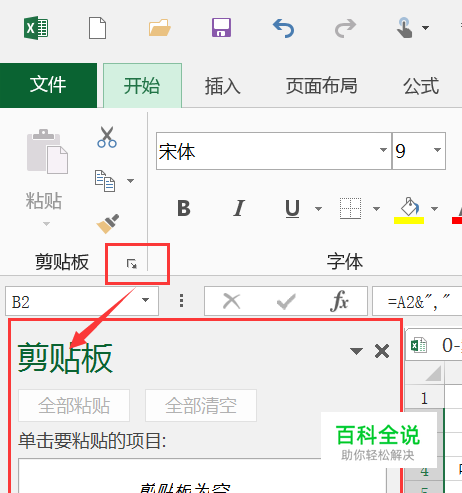Screen dimensions: 462x493
Task: Expand the name box dropdown
Action: pos(145,300)
